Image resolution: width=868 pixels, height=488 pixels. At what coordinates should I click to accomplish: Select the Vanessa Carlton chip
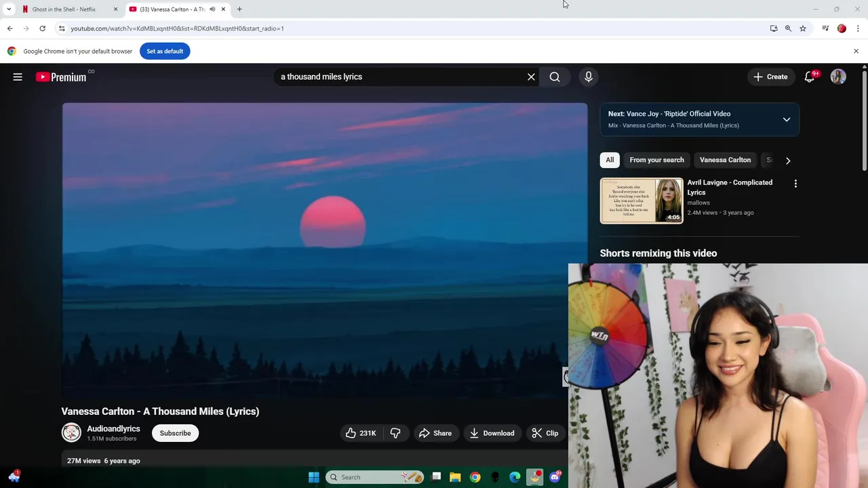click(725, 160)
